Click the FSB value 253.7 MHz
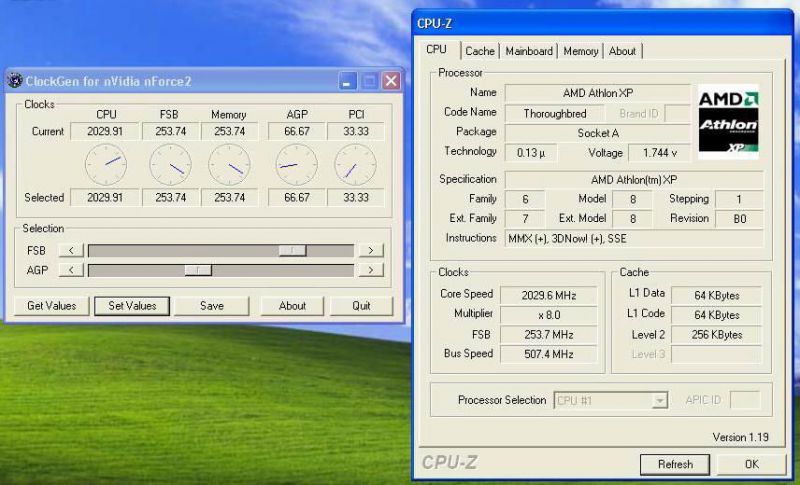This screenshot has width=800, height=485. [548, 335]
